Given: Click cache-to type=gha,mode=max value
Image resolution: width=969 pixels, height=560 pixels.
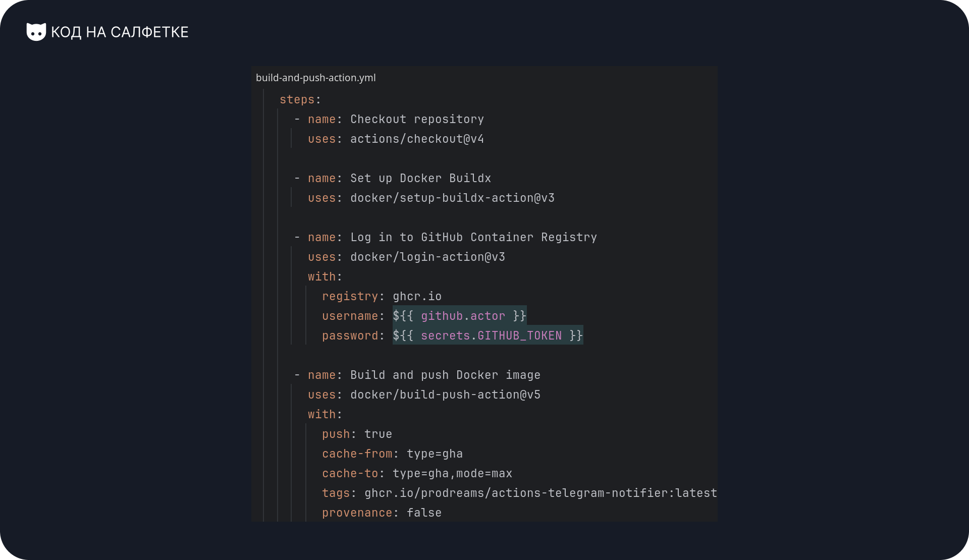Looking at the screenshot, I should tap(453, 473).
